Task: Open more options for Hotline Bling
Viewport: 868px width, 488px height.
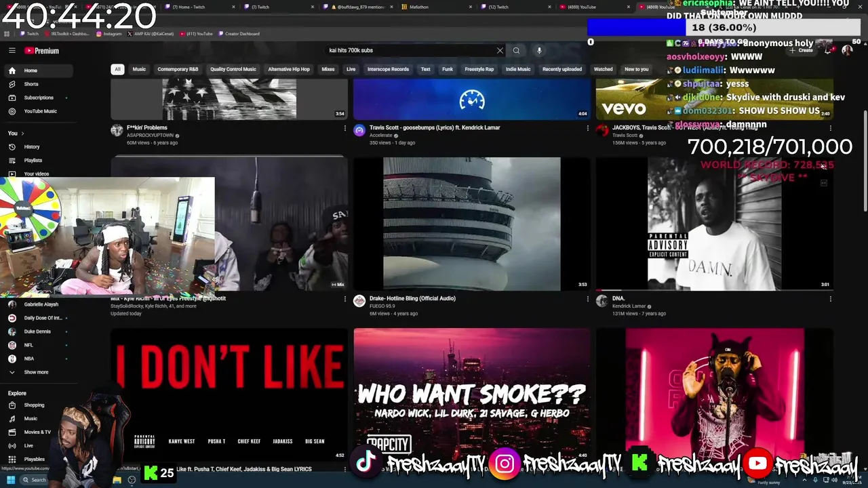Action: 587,299
